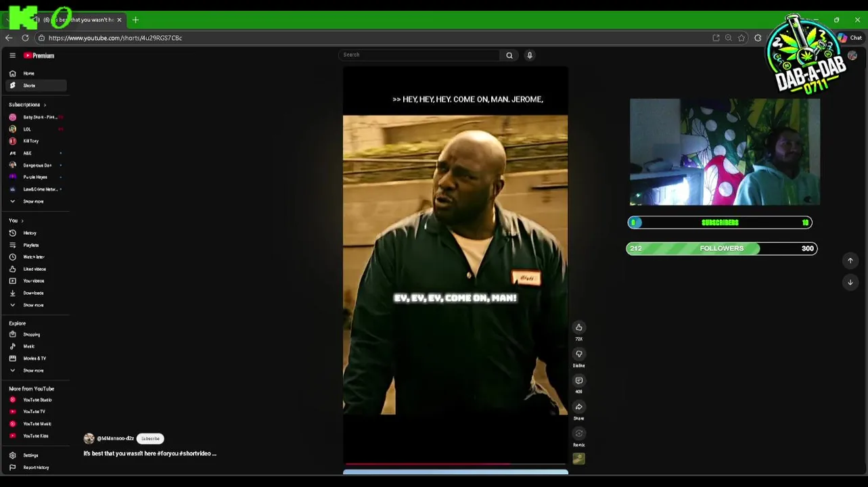Open watch History

pos(36,233)
